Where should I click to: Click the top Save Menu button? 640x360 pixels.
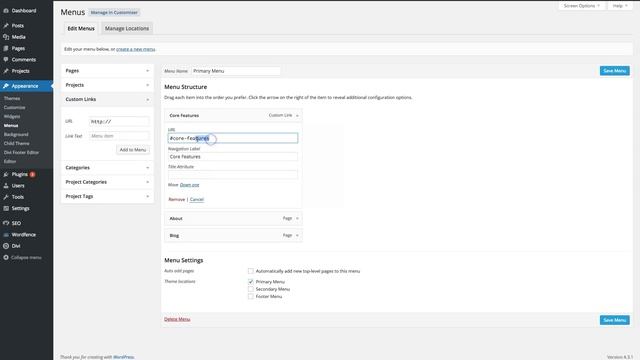(x=614, y=71)
